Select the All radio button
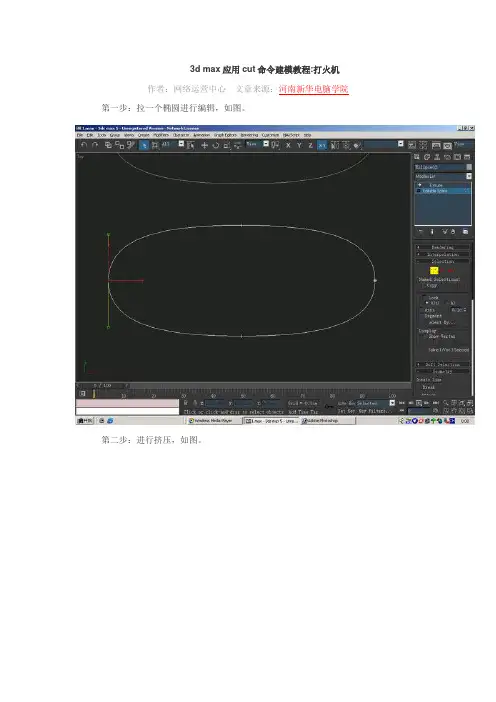Viewport: 496px width, 702px height. tap(446, 303)
